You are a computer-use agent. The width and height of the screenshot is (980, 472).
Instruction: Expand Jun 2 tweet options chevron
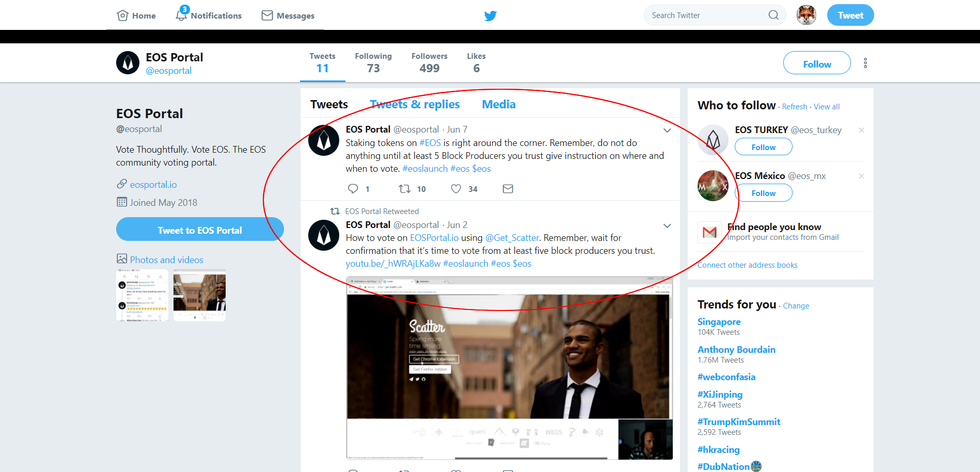pyautogui.click(x=667, y=225)
